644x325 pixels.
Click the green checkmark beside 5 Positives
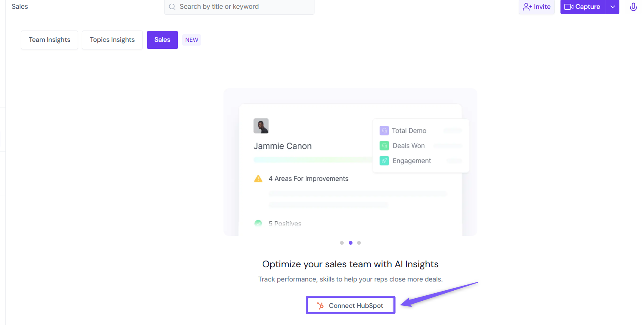(258, 223)
